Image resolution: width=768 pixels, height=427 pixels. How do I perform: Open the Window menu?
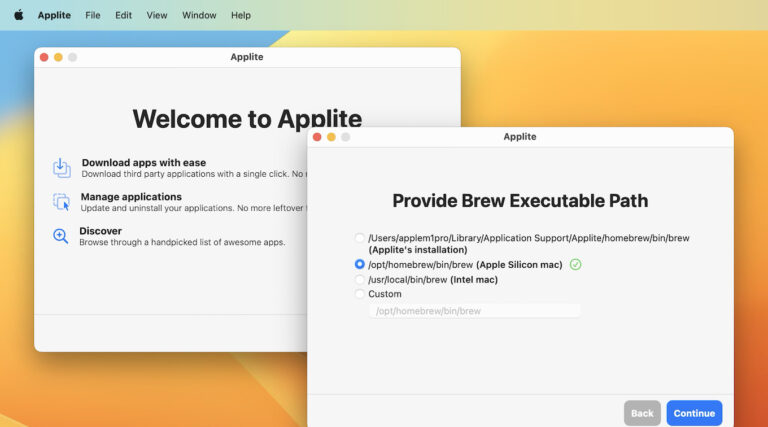tap(199, 15)
